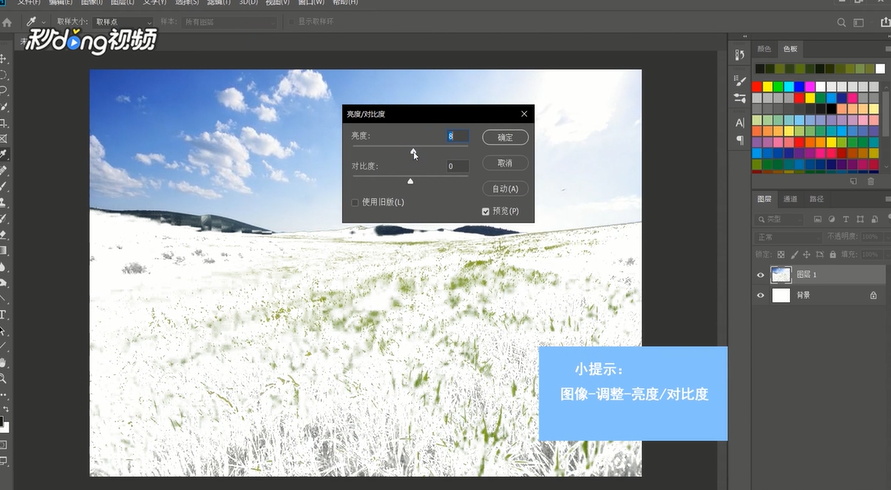Toggle the 显示取样环 checkbox

[x=292, y=22]
